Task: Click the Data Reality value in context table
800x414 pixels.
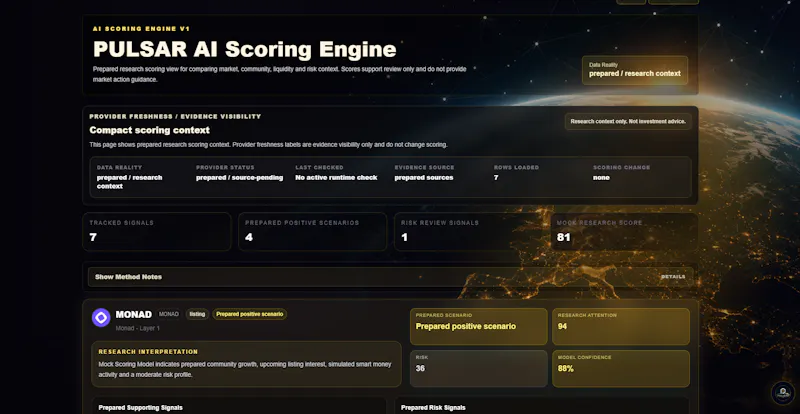Action: coord(130,182)
